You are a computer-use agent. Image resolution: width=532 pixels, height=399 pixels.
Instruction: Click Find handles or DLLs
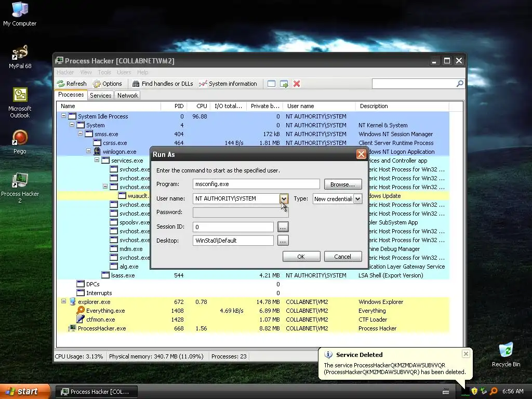coord(163,84)
